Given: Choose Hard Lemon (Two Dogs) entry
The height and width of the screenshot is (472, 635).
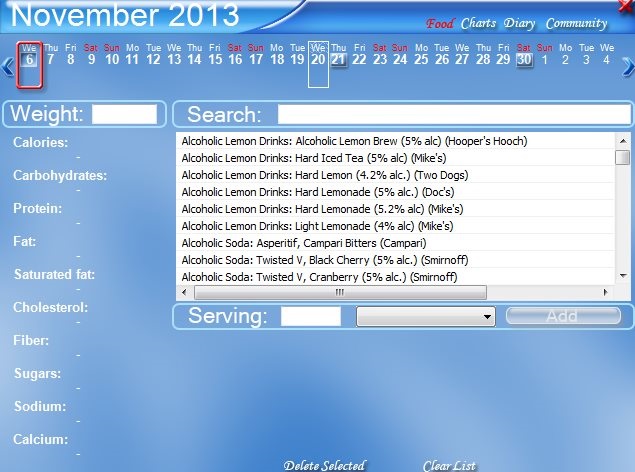Looking at the screenshot, I should 395,175.
